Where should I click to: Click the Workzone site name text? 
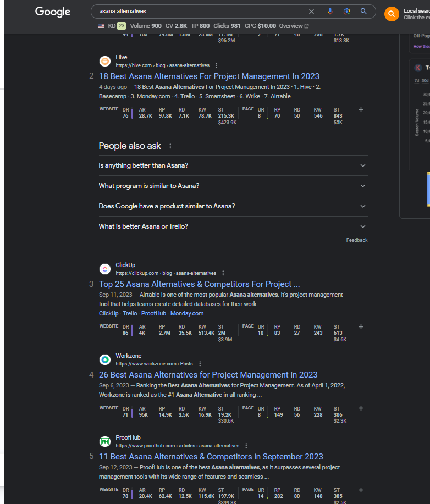(128, 356)
